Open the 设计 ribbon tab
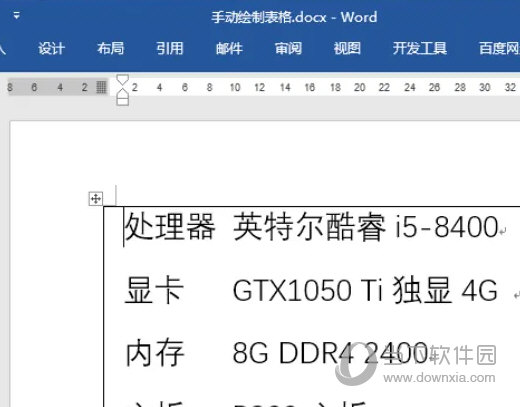This screenshot has width=520, height=407. click(51, 49)
